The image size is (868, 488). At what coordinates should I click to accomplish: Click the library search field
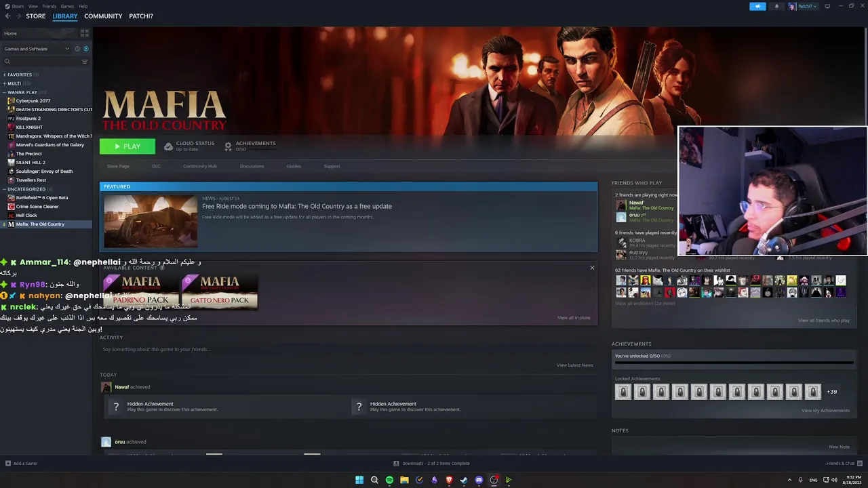[41, 62]
